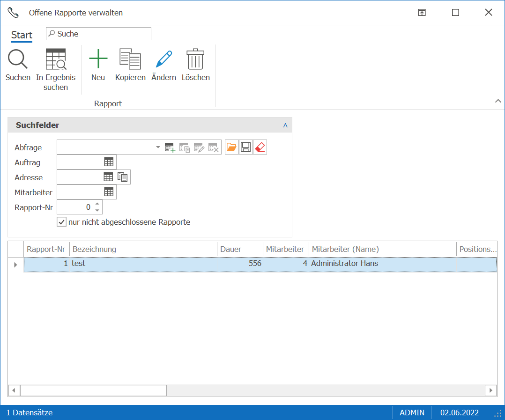
Task: Click the Löschen trash can icon
Action: coord(195,59)
